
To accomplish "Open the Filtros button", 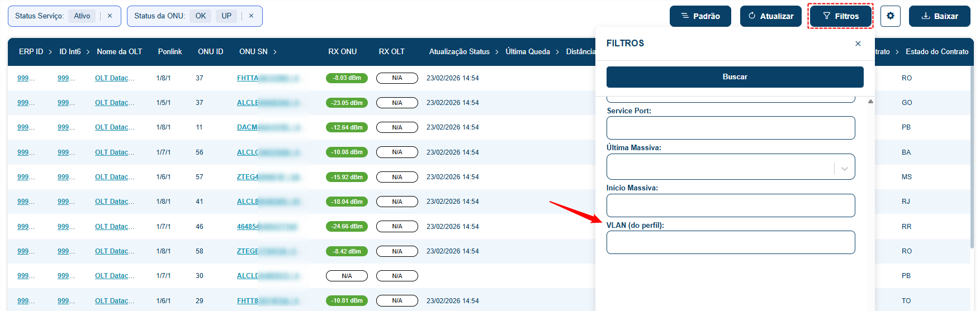I will (840, 16).
